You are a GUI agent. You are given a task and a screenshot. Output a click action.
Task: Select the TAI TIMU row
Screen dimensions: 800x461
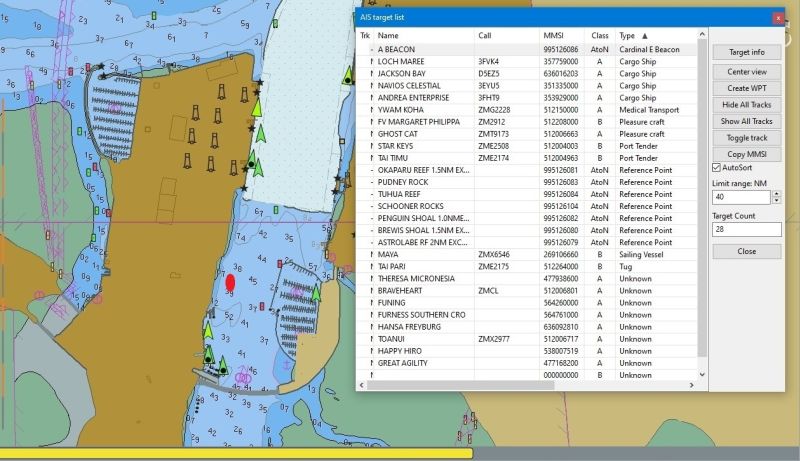tap(527, 158)
